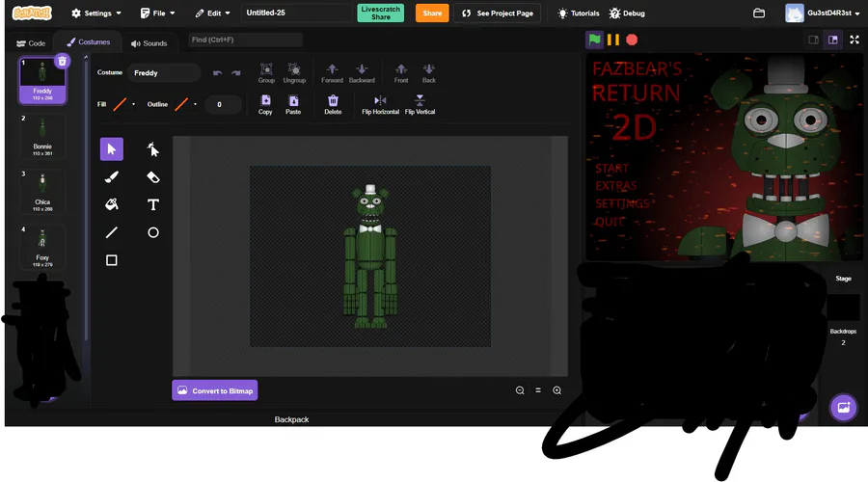Screen dimensions: 868x482
Task: Open the File menu
Action: pos(158,13)
